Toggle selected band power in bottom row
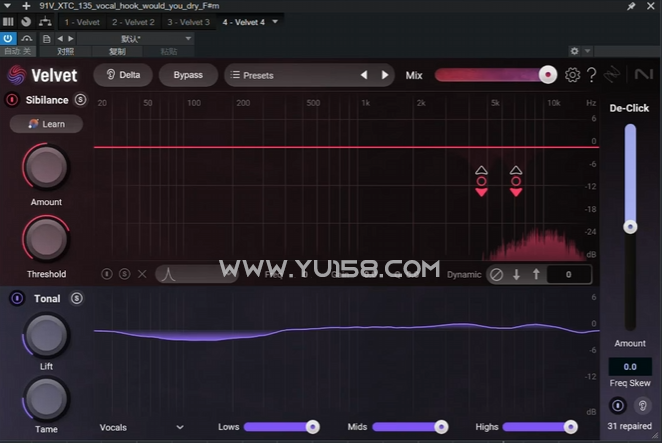This screenshot has height=443, width=662. click(x=107, y=274)
